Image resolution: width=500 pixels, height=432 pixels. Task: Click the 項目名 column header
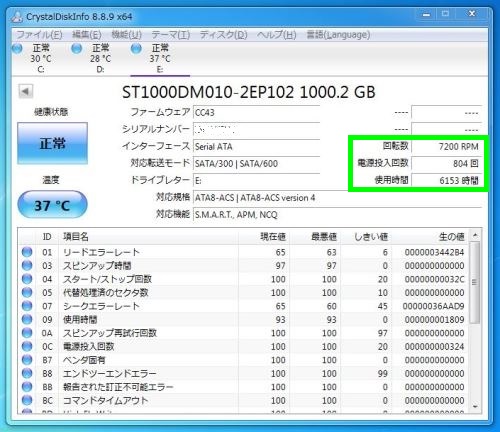click(148, 237)
